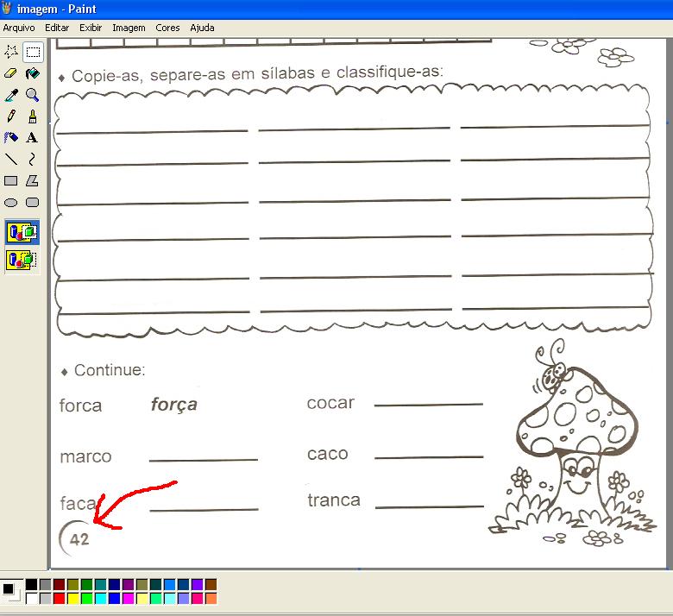Click the bold word "força" on canvas

173,405
